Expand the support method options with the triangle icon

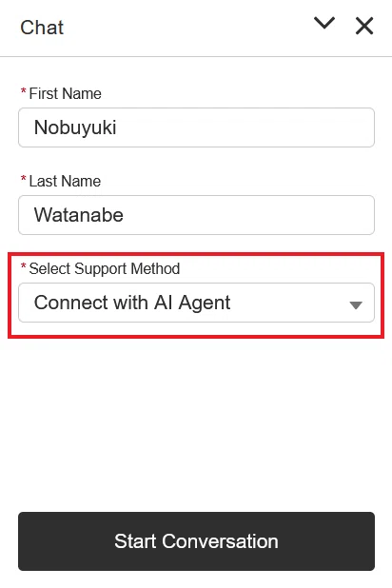[x=356, y=305]
